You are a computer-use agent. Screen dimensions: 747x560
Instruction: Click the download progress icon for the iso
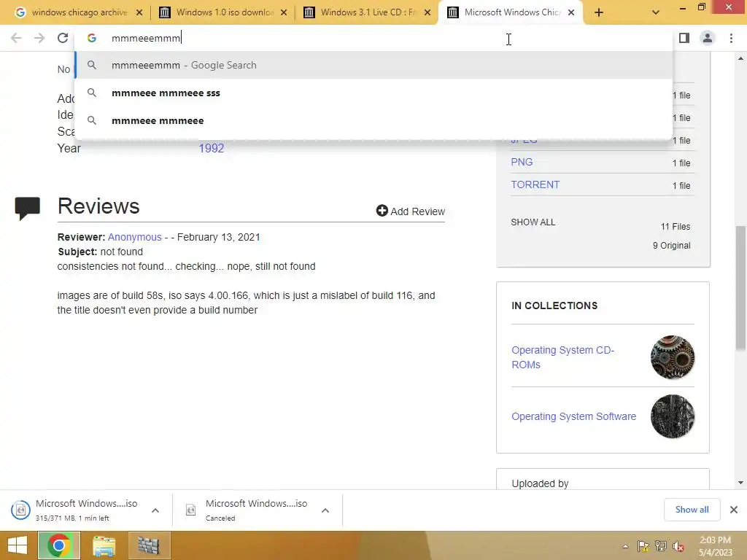point(20,510)
